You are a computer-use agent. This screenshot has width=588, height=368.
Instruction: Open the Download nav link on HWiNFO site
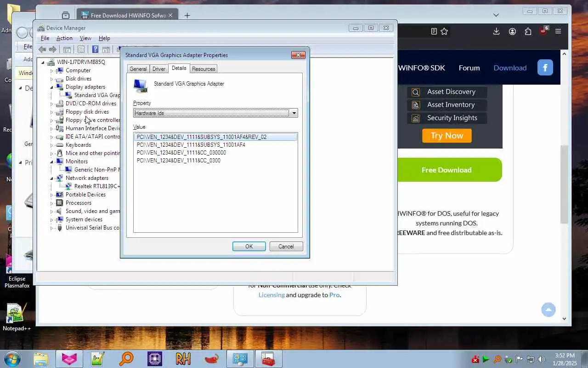click(x=510, y=68)
